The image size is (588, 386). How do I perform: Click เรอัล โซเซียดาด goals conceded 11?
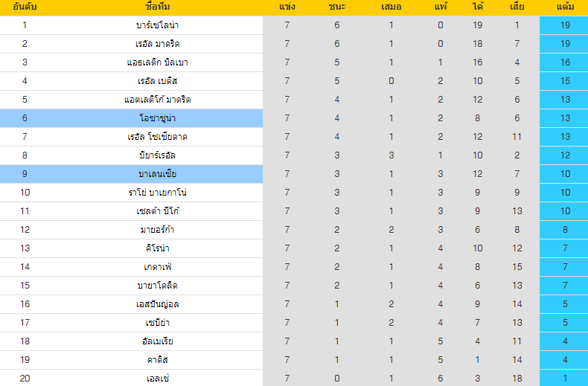coord(517,137)
